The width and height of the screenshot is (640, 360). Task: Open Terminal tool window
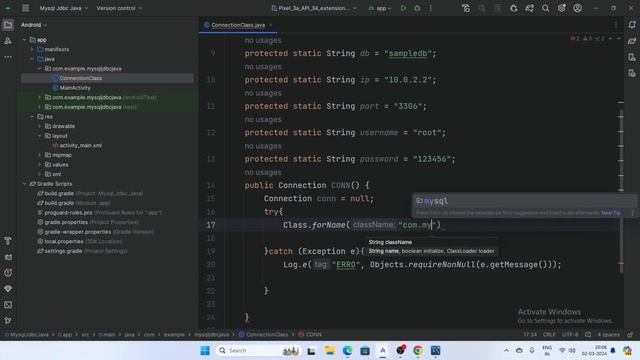point(8,305)
